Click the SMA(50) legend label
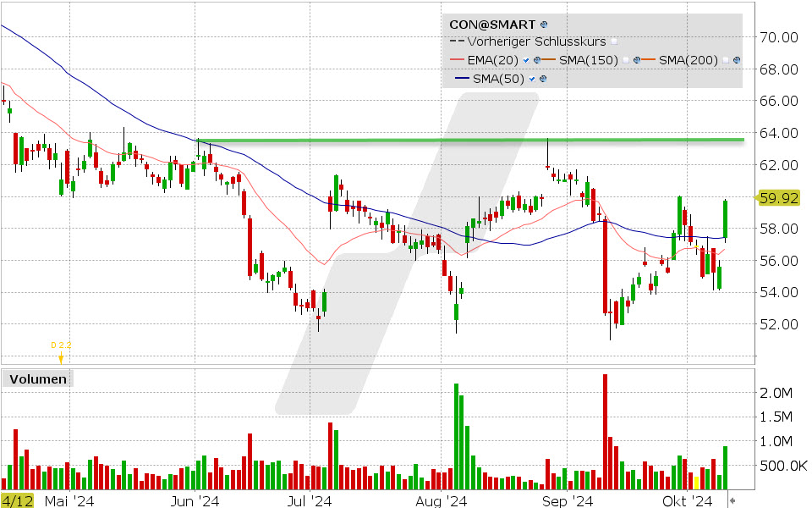The width and height of the screenshot is (812, 508). point(498,79)
